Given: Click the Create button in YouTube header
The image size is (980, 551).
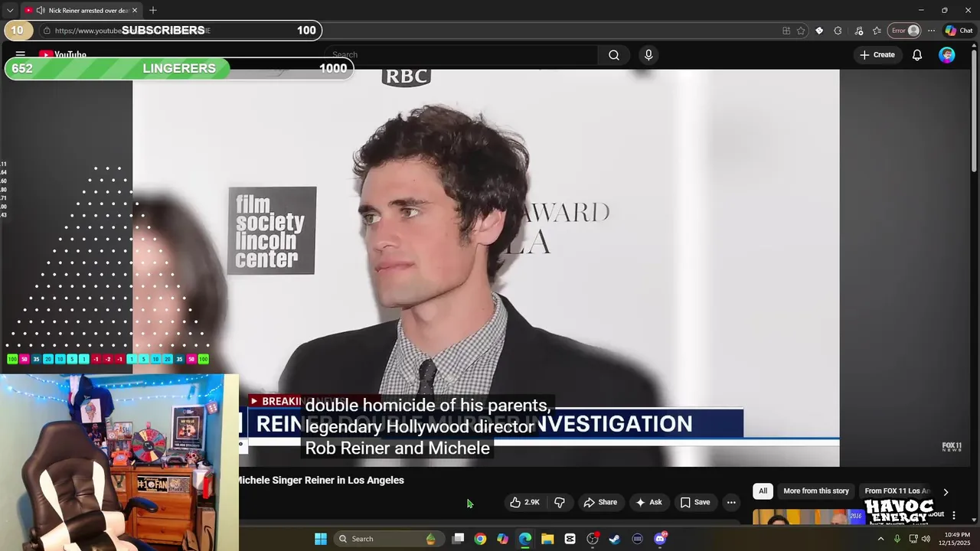Looking at the screenshot, I should pos(877,55).
